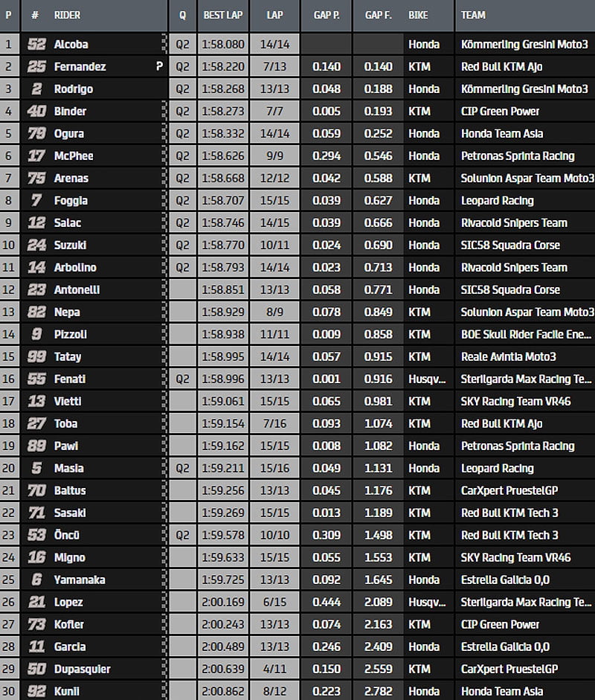595x700 pixels.
Task: Click the number 79 badge next to Ogura
Action: tap(36, 134)
